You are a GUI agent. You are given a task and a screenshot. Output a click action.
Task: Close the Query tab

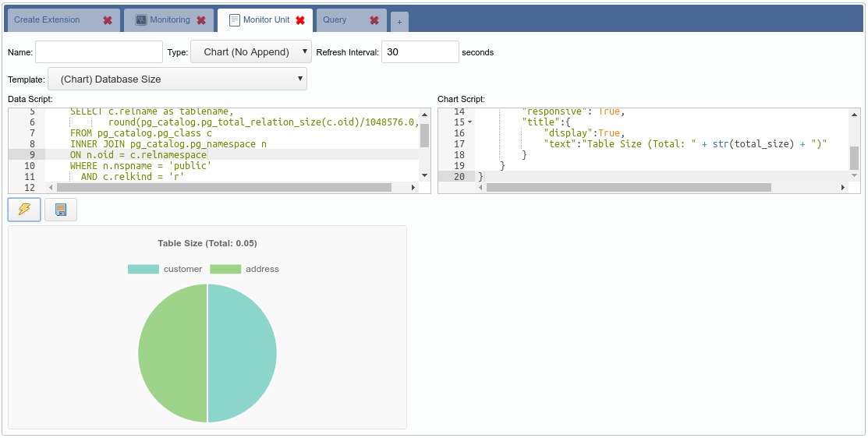374,20
